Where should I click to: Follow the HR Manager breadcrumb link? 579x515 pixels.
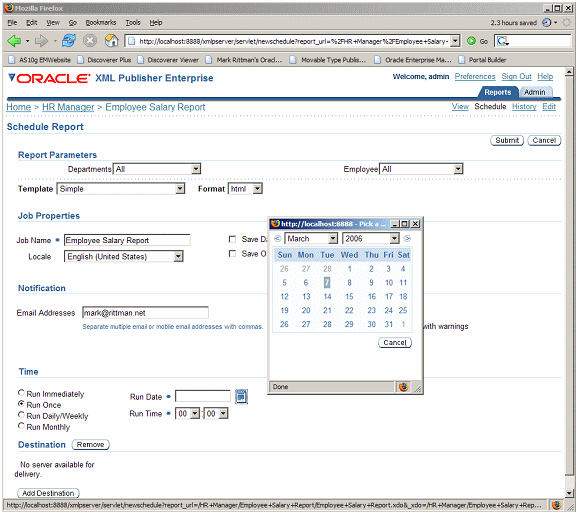click(x=68, y=107)
